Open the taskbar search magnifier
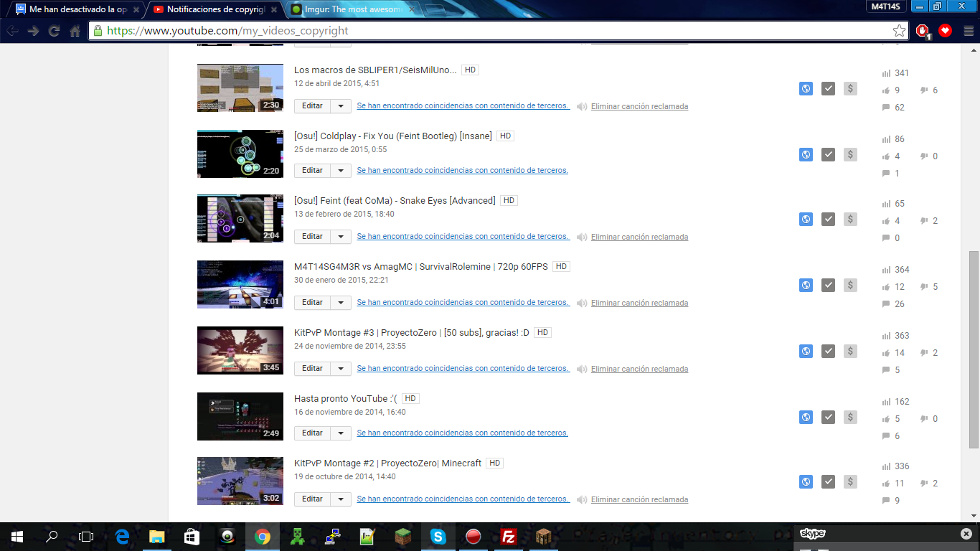Image resolution: width=980 pixels, height=551 pixels. [x=52, y=536]
